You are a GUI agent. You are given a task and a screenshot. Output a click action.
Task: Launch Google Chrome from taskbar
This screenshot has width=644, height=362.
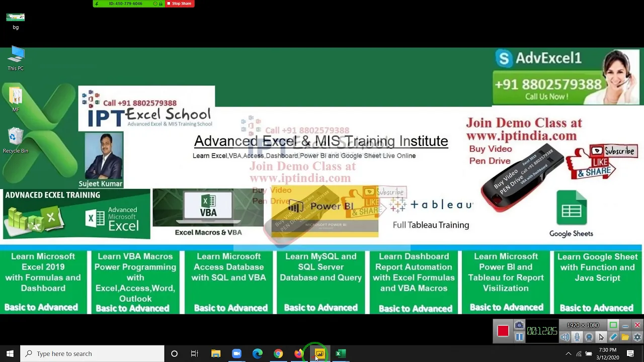click(x=278, y=353)
